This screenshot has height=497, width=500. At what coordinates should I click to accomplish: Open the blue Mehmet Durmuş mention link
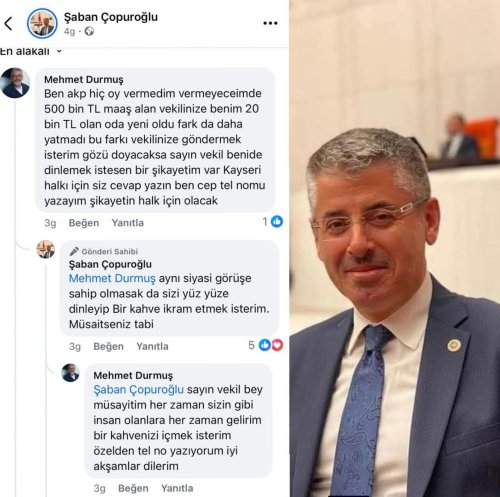click(x=112, y=278)
